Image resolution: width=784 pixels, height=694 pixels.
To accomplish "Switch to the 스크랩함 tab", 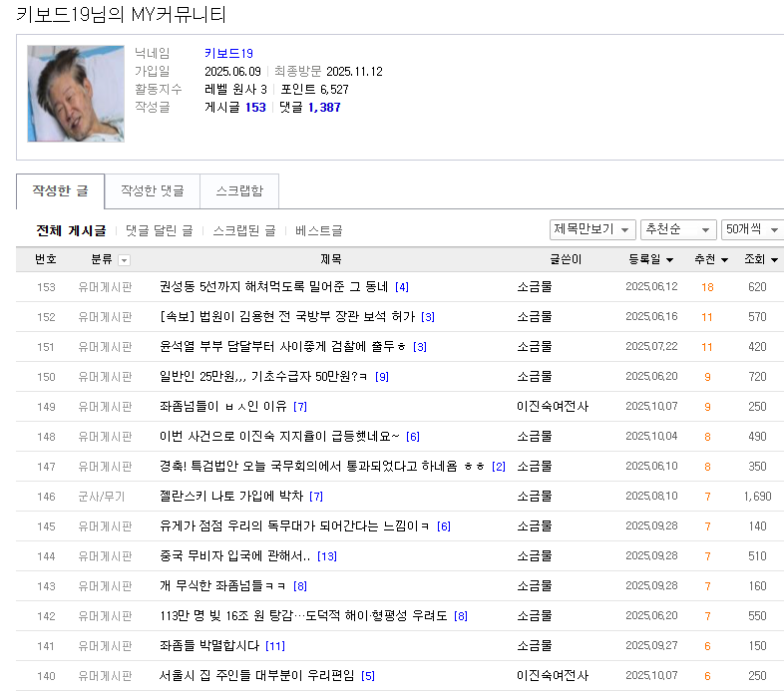I will 239,191.
